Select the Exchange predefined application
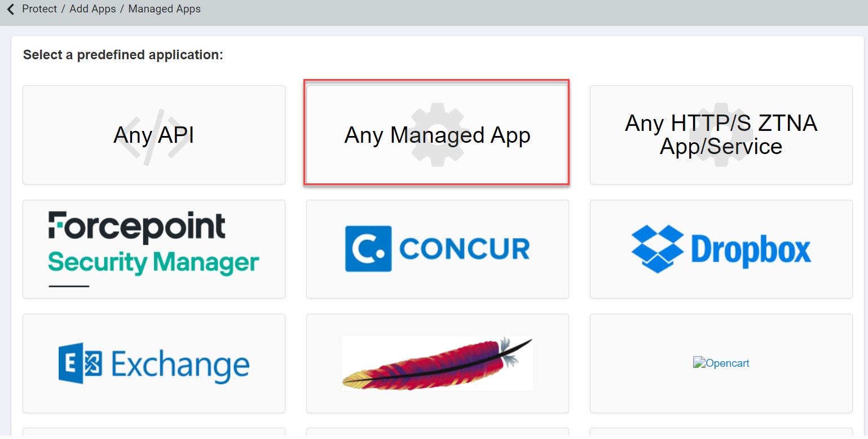Viewport: 868px width, 439px height. point(153,363)
